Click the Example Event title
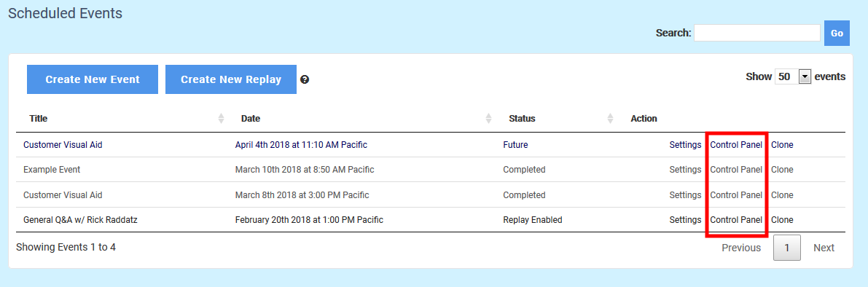The height and width of the screenshot is (287, 868). click(x=52, y=170)
